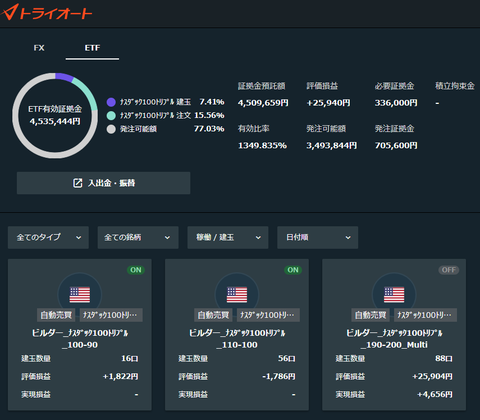480x420 pixels.
Task: Click the external-link icon on 入出金・振替
Action: [x=77, y=183]
